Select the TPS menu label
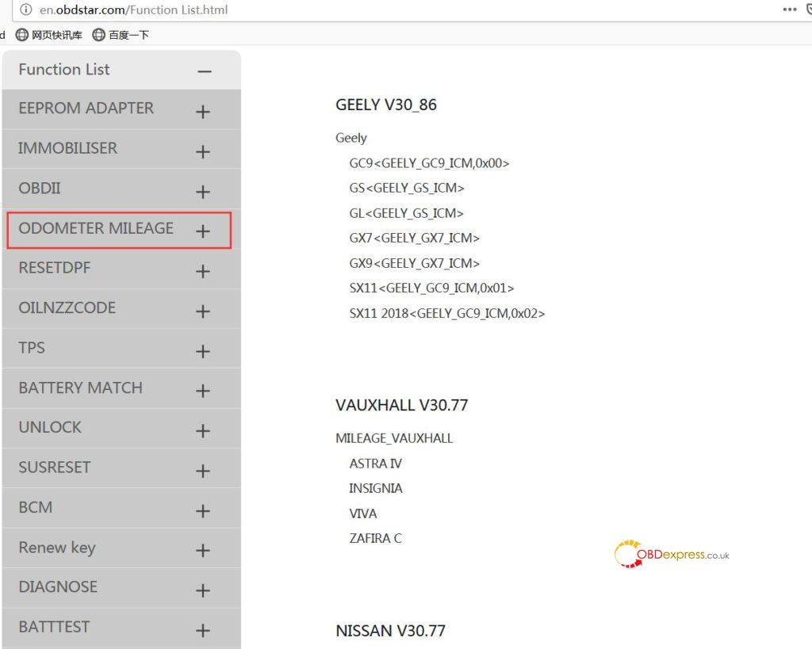The height and width of the screenshot is (649, 812). pyautogui.click(x=32, y=348)
